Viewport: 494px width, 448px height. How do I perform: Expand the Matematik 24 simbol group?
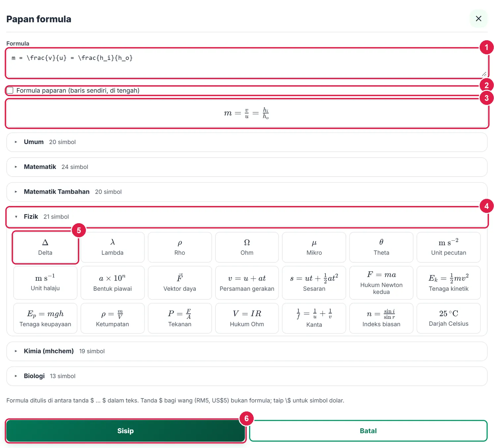click(x=247, y=167)
